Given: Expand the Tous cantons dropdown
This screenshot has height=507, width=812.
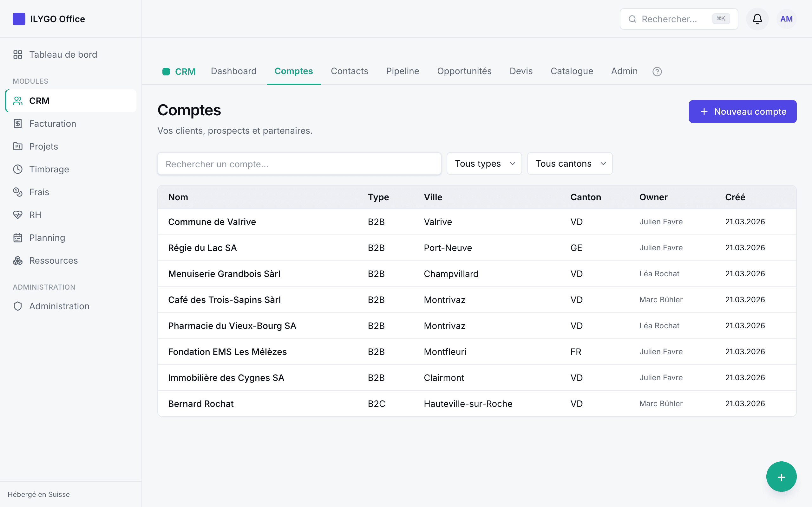Looking at the screenshot, I should tap(570, 164).
